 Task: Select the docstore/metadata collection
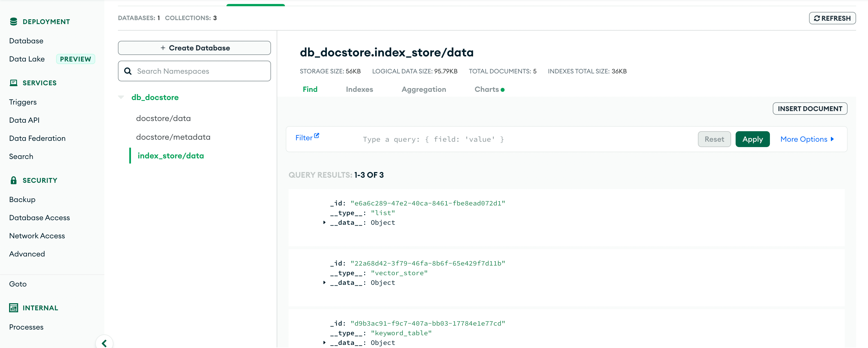coord(173,137)
